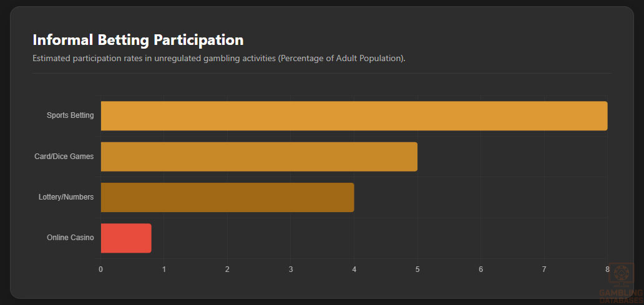644x305 pixels.
Task: Click the x-axis tick label 1
Action: (164, 269)
